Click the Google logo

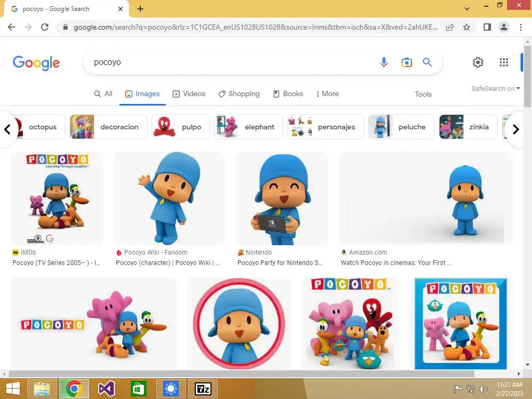tap(36, 63)
